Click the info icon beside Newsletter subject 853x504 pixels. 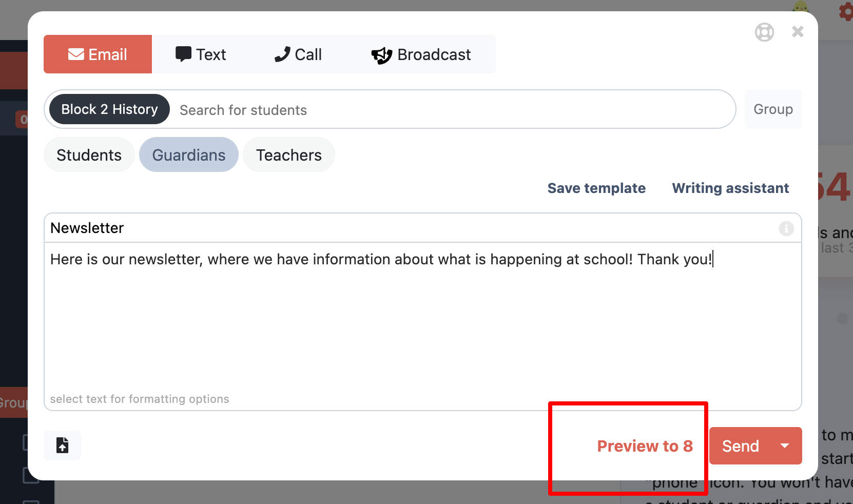[786, 228]
